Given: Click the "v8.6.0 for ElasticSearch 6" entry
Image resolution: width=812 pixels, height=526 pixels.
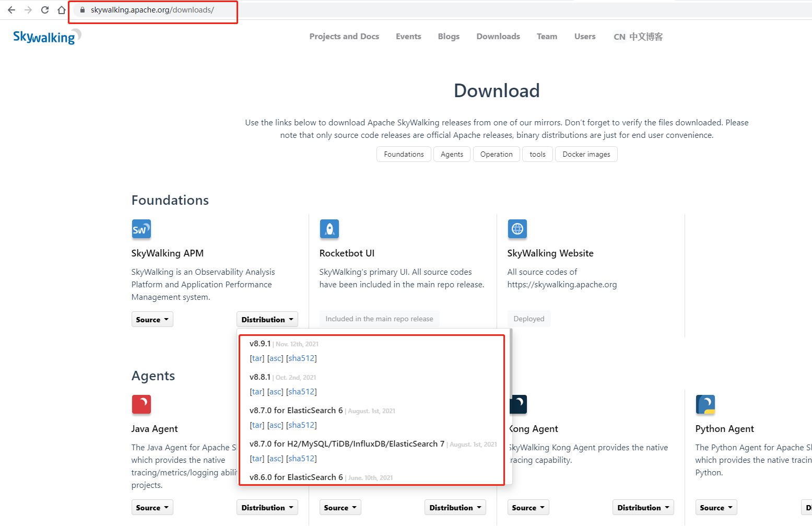Looking at the screenshot, I should click(296, 477).
